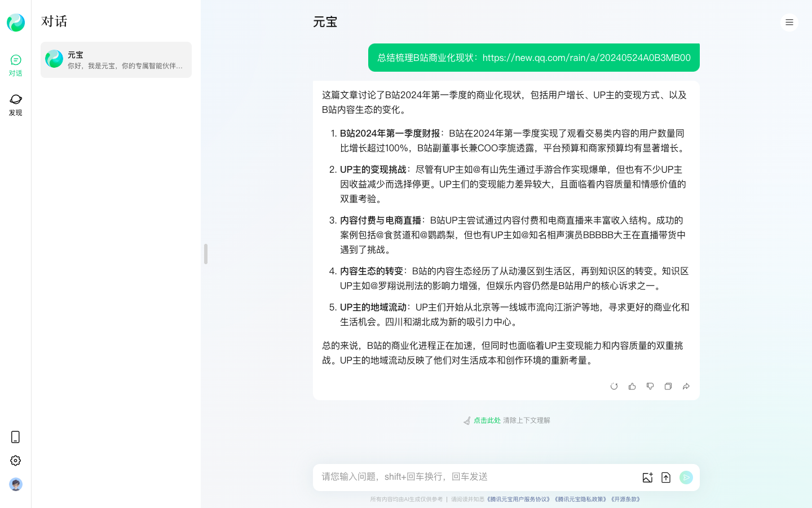Click the green user message bubble
The width and height of the screenshot is (812, 508).
click(534, 58)
